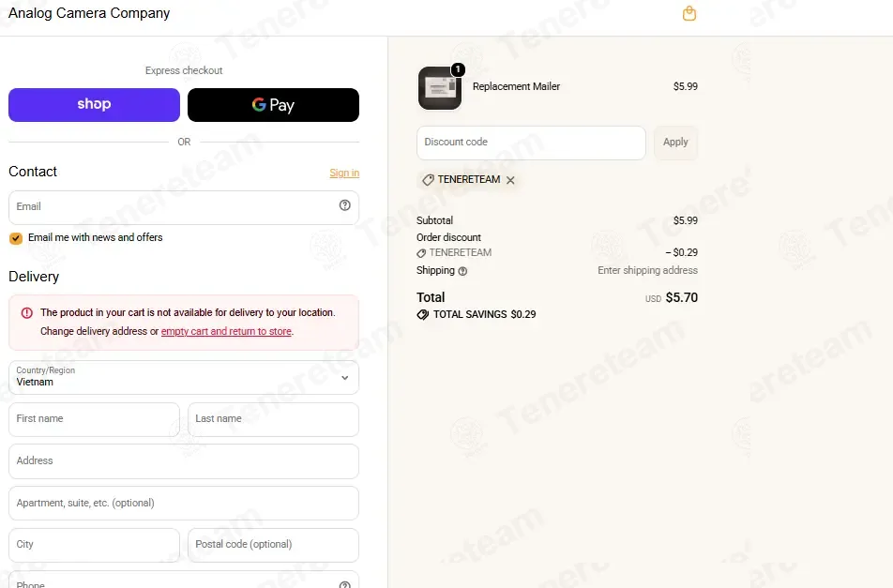Viewport: 893px width, 588px height.
Task: Remove the TENERETEAM discount code tag
Action: 510,180
